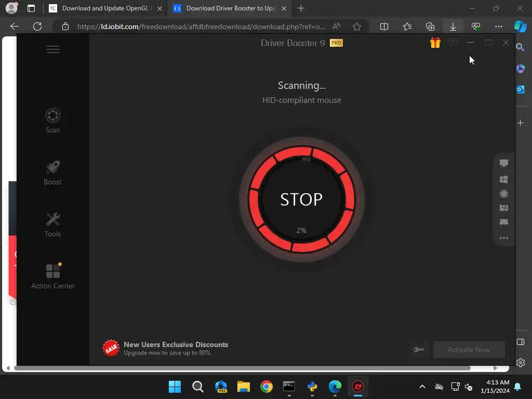Toggle split screen view in Edge
The image size is (532, 399).
point(384,26)
